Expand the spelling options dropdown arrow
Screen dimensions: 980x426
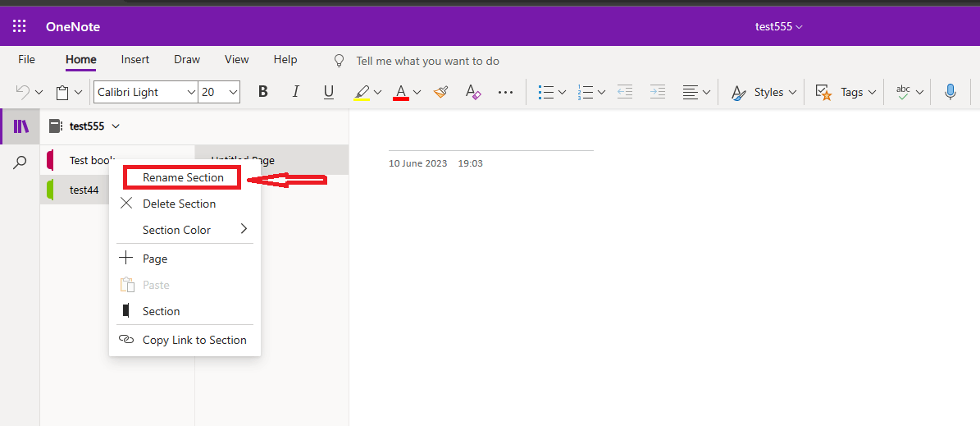pos(919,93)
